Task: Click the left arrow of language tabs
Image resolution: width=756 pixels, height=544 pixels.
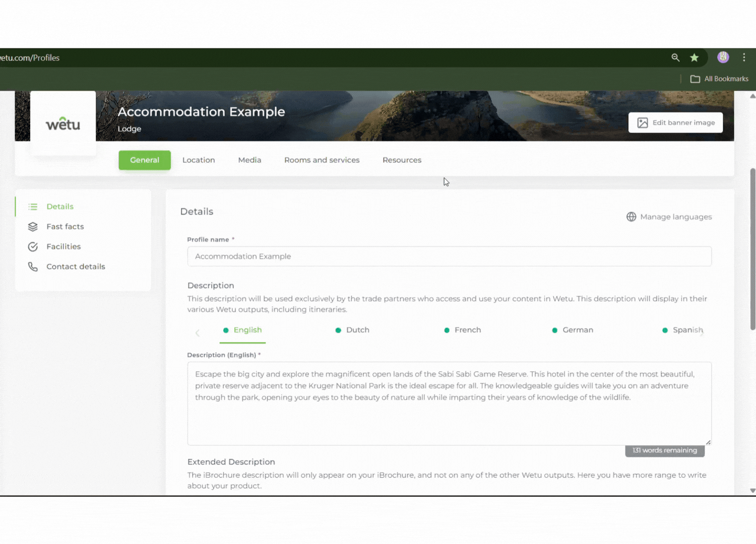Action: [x=198, y=332]
